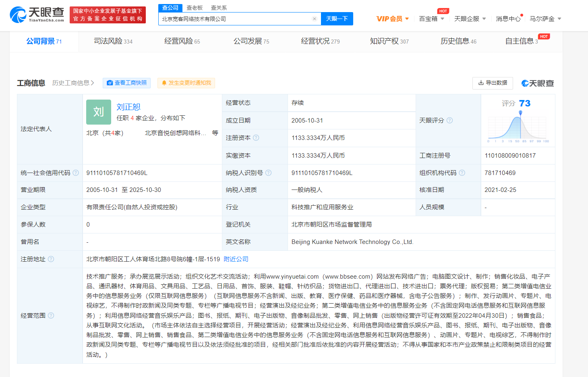Clear the search box with X icon
Screen dimensions: 588x377
pos(315,19)
